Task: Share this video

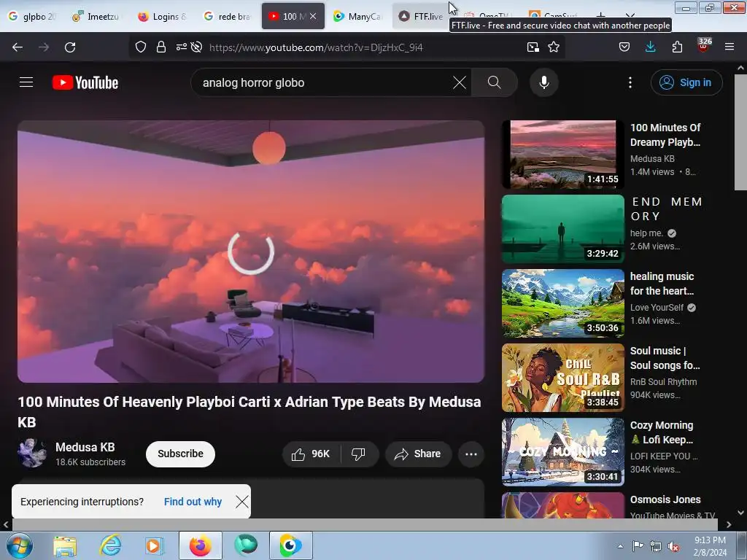Action: (417, 454)
